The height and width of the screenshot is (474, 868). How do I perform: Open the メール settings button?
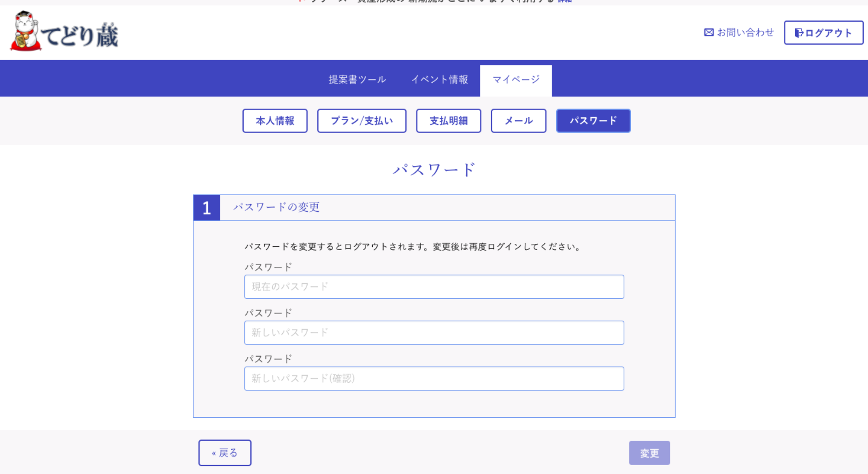518,121
